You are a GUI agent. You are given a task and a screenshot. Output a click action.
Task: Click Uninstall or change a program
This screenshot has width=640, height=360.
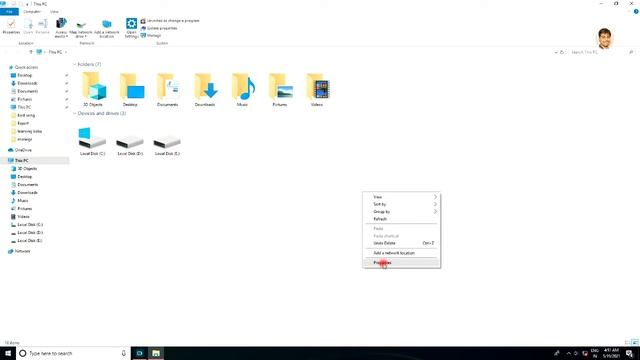170,21
